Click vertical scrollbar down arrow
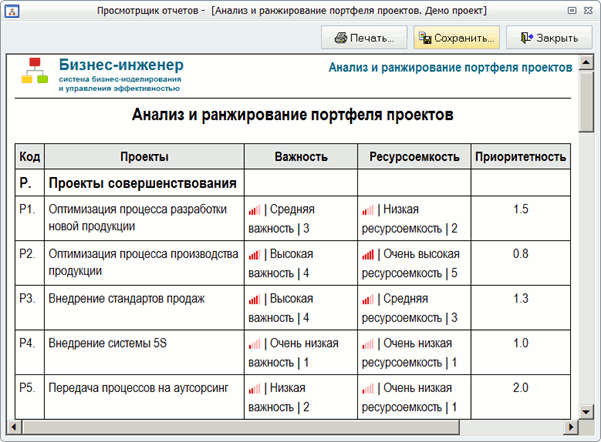 point(586,412)
